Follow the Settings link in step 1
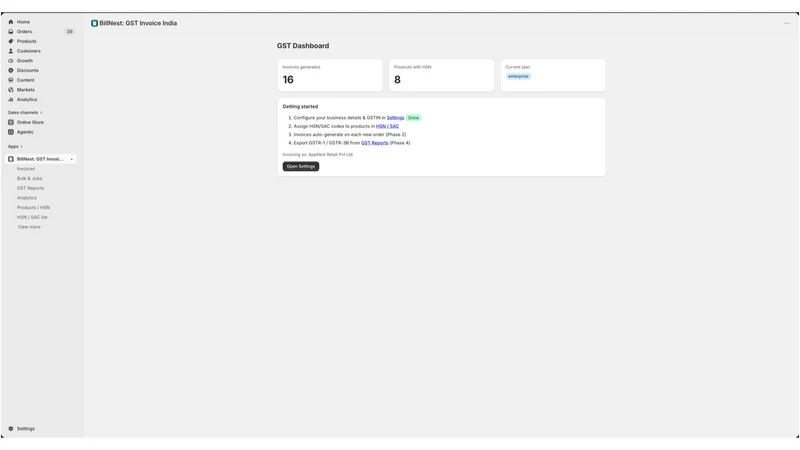This screenshot has height=450, width=800. click(x=395, y=118)
